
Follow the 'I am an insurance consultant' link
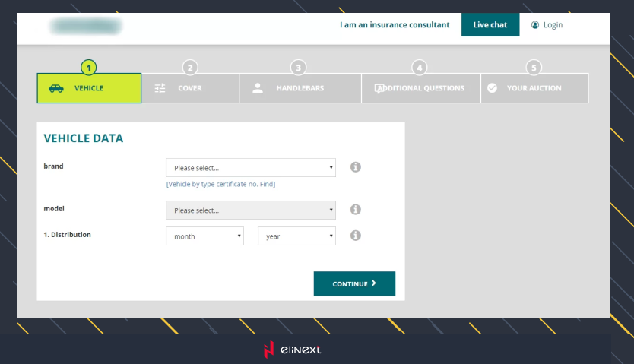(395, 25)
